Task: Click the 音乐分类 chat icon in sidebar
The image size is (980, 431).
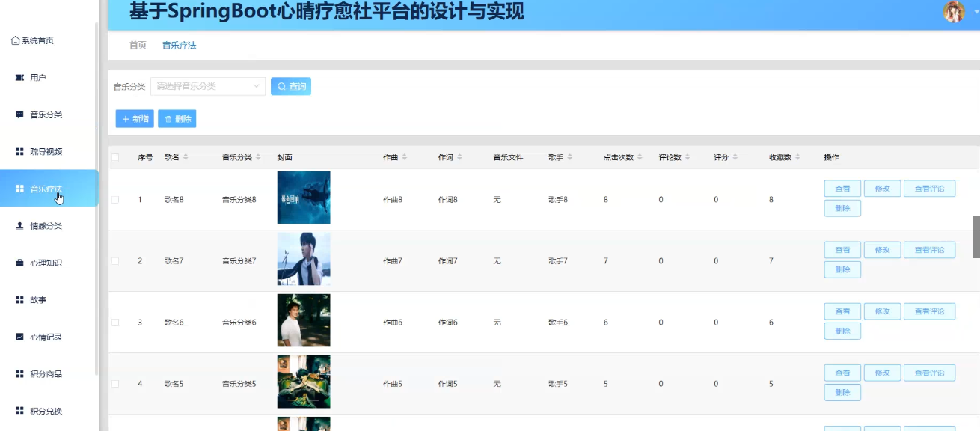Action: tap(20, 114)
